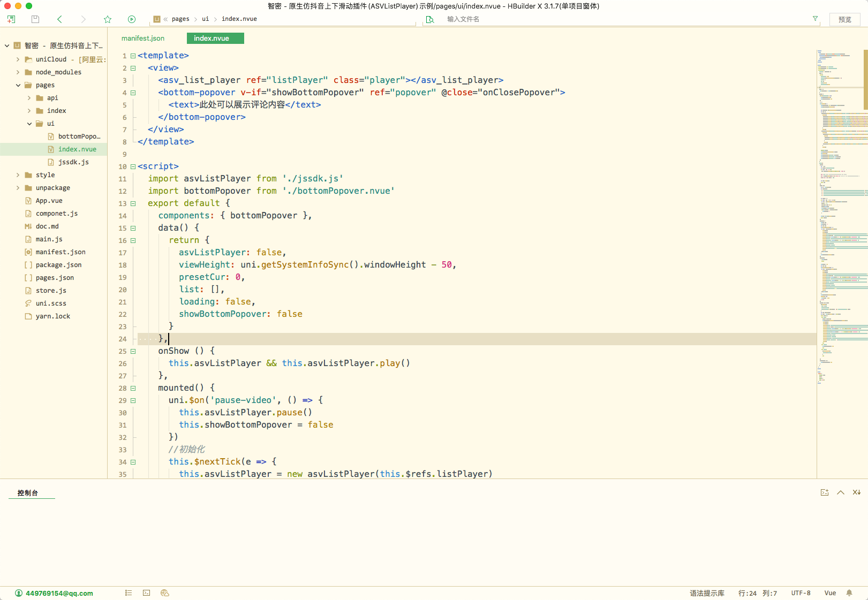This screenshot has width=868, height=600.
Task: Expand the api folder
Action: pyautogui.click(x=29, y=98)
